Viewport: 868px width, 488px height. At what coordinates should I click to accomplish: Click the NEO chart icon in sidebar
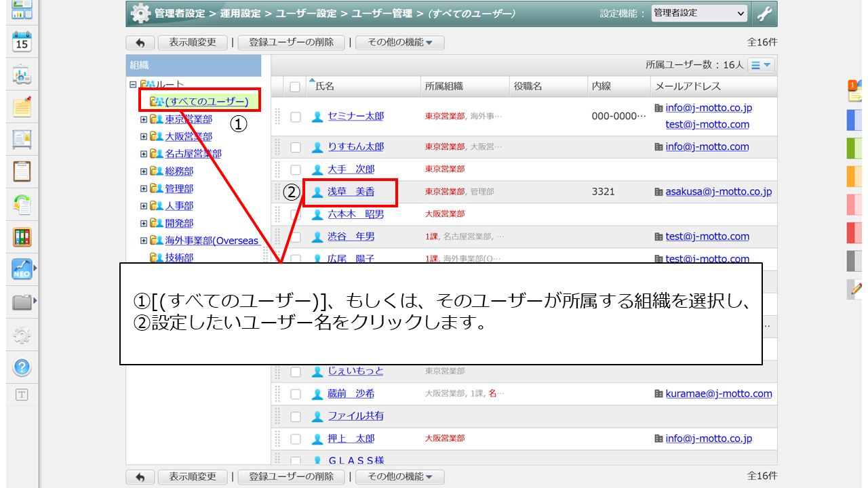22,269
